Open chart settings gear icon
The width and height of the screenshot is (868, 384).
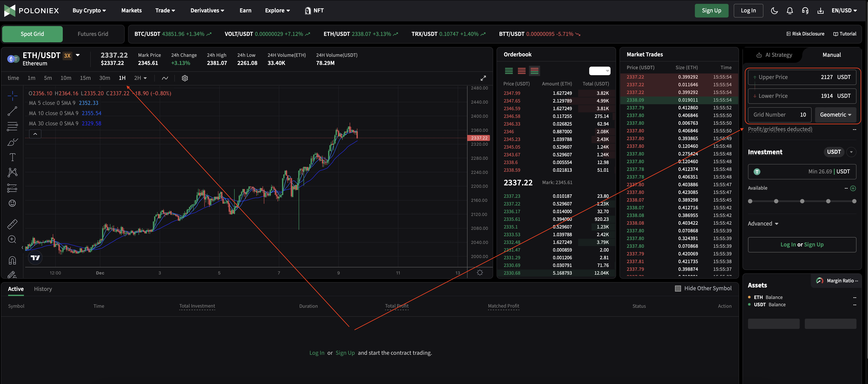pyautogui.click(x=185, y=78)
